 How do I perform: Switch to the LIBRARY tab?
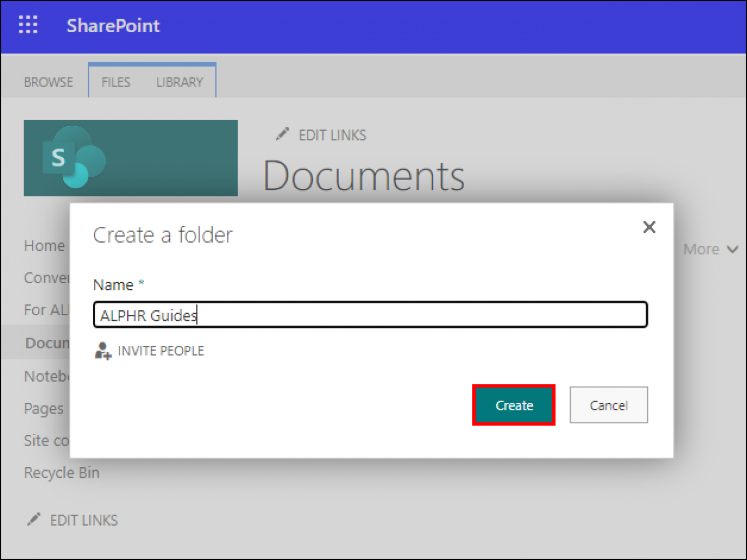click(x=179, y=82)
